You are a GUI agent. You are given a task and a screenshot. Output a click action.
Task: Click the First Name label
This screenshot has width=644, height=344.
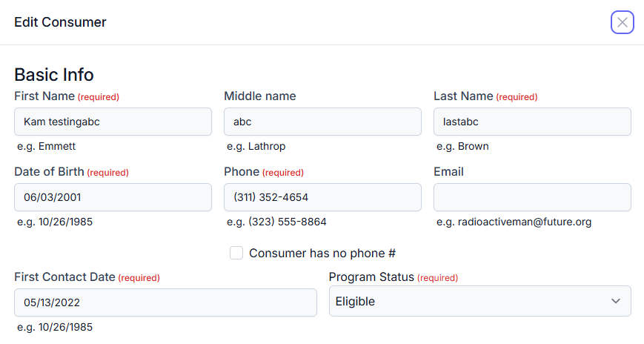point(44,96)
